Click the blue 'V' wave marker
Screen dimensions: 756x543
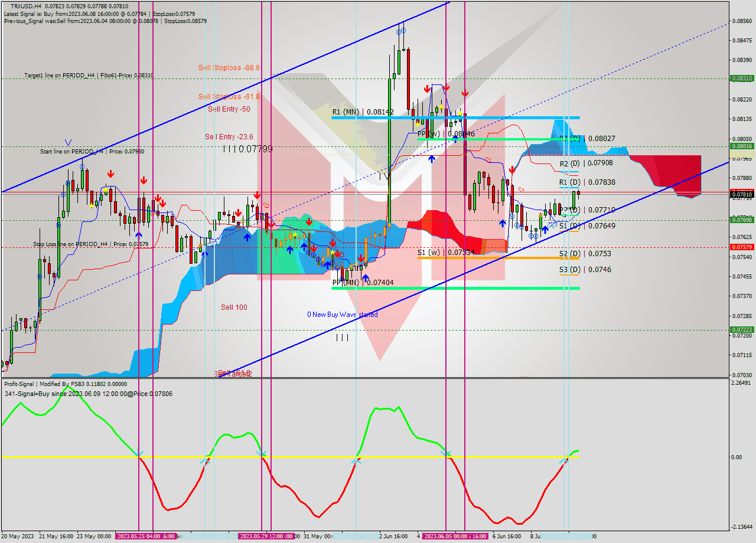[69, 142]
